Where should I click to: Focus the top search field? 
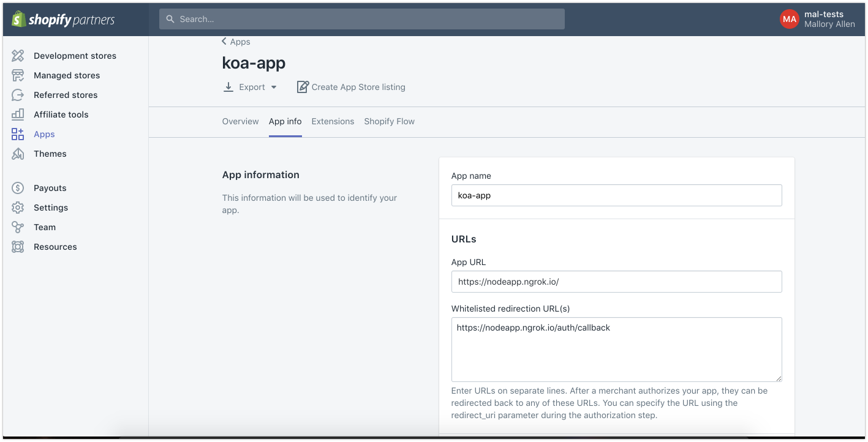362,19
